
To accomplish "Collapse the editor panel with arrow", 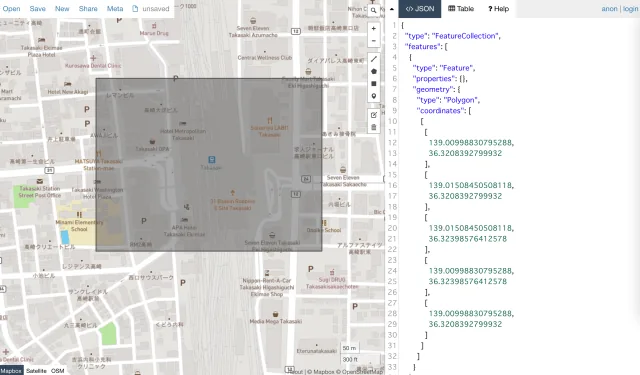I will (x=392, y=9).
